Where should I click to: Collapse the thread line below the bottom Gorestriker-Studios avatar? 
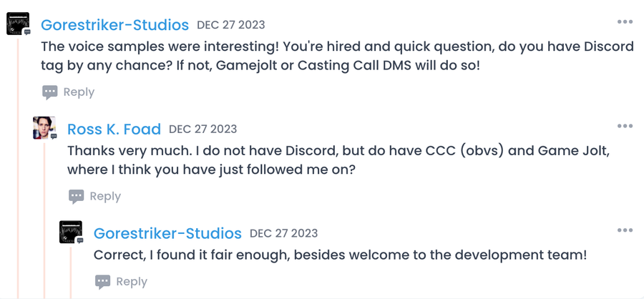click(71, 273)
